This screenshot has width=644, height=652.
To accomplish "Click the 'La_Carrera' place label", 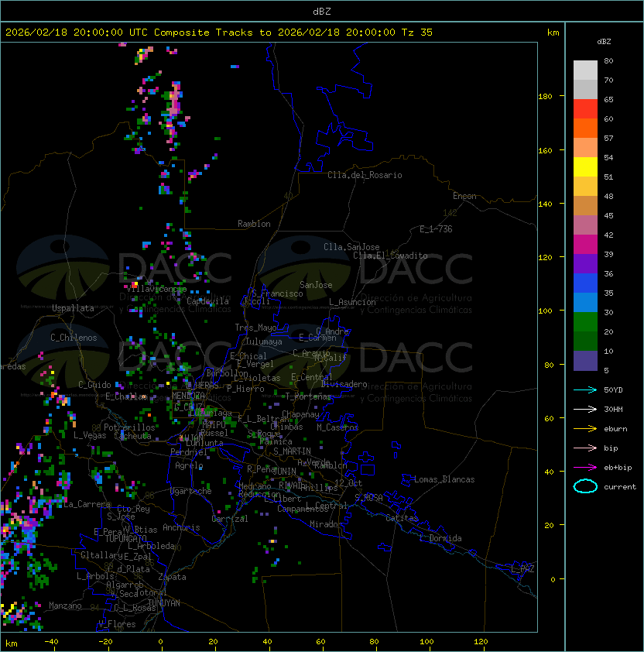I will click(87, 504).
